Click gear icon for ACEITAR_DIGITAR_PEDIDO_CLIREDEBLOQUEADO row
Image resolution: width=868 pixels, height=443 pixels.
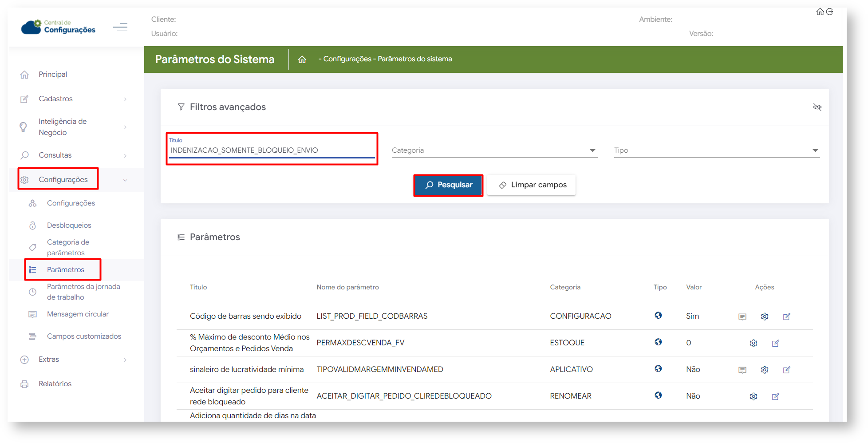[x=753, y=396]
